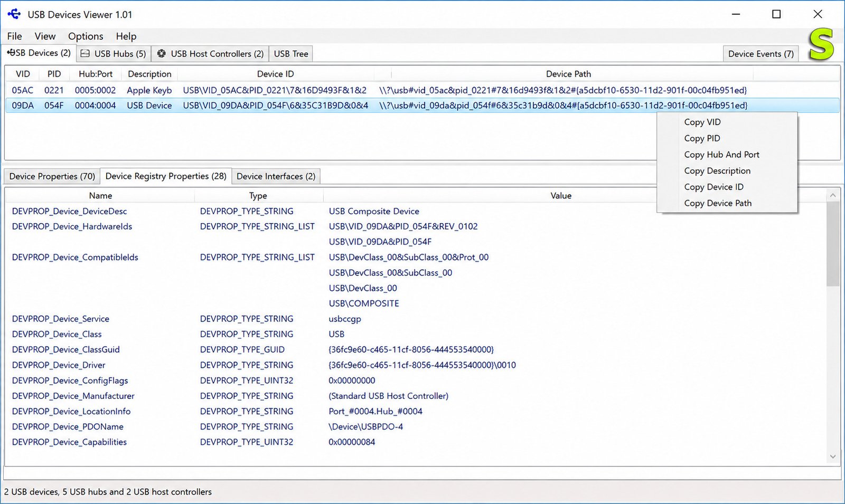Viewport: 845px width, 504px height.
Task: Click Device ID USB\VID_09DA&PID_054F\6&35C31B9D&0&4
Action: coord(276,106)
